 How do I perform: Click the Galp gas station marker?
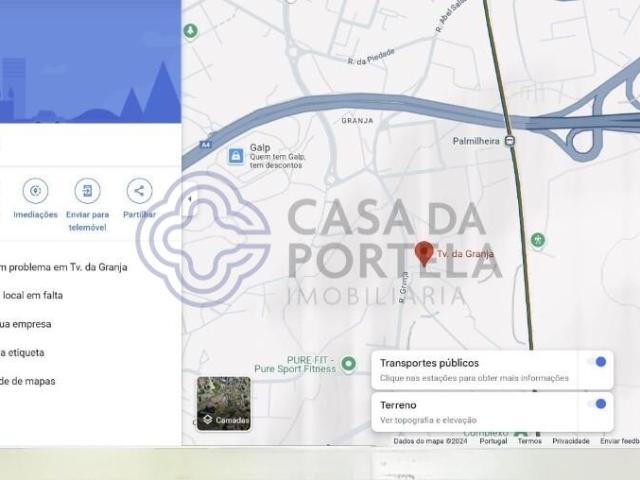tap(235, 155)
